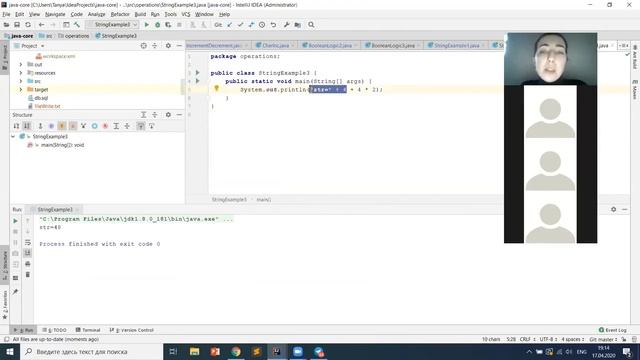Hide the Structure tool window
This screenshot has width=640, height=360.
point(179,115)
